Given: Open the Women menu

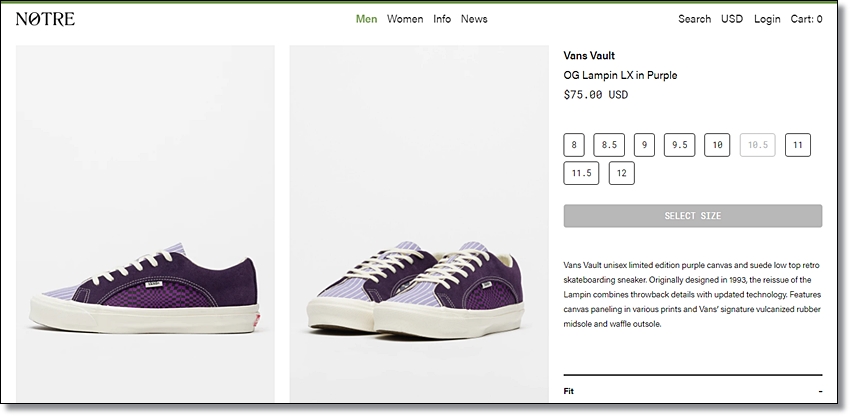Looking at the screenshot, I should pos(405,19).
